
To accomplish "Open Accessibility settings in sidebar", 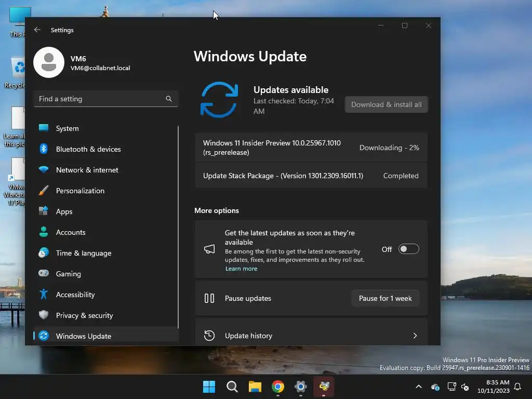I will click(106, 295).
